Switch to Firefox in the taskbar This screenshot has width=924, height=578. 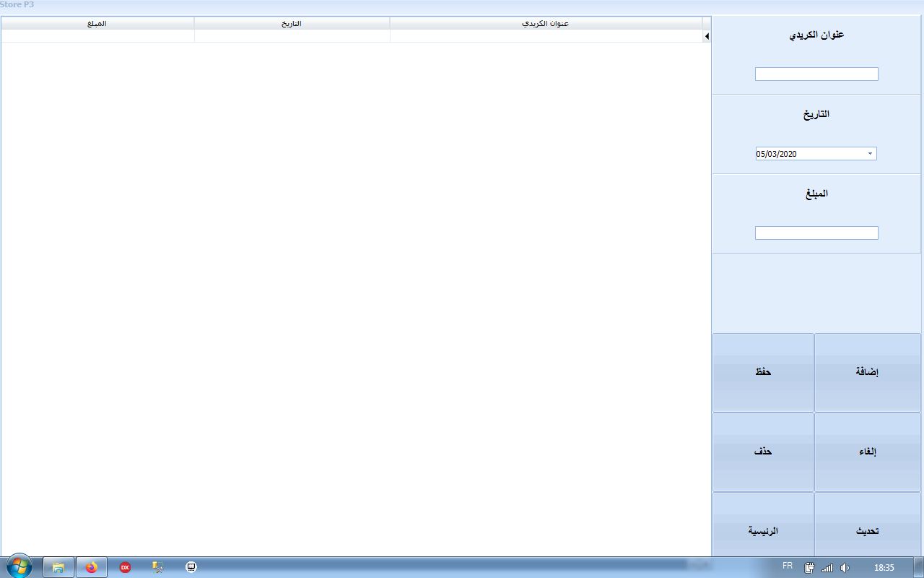(92, 567)
